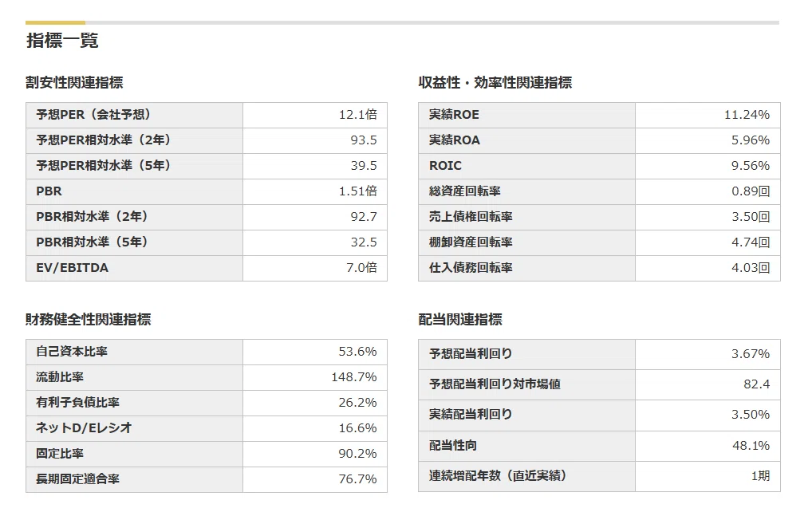Click the 配当性向 row label
The height and width of the screenshot is (508, 812).
click(x=452, y=445)
